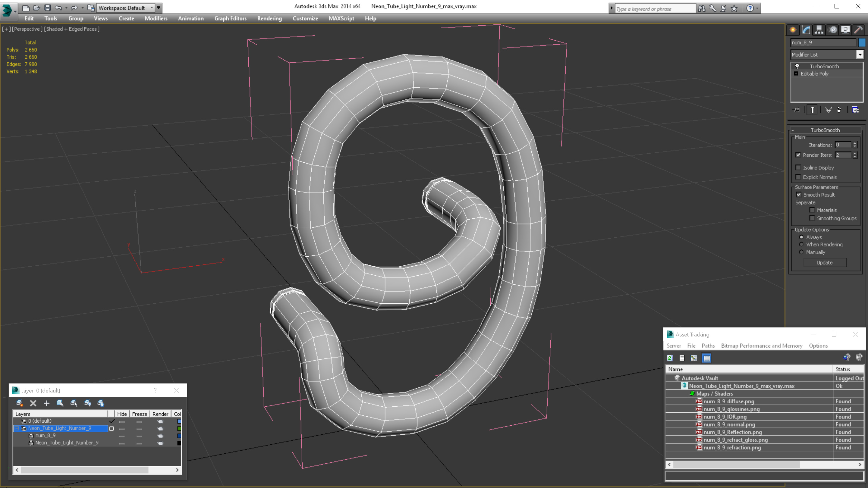Open Paths menu in Asset Tracking
Image resolution: width=868 pixels, height=488 pixels.
tap(708, 346)
